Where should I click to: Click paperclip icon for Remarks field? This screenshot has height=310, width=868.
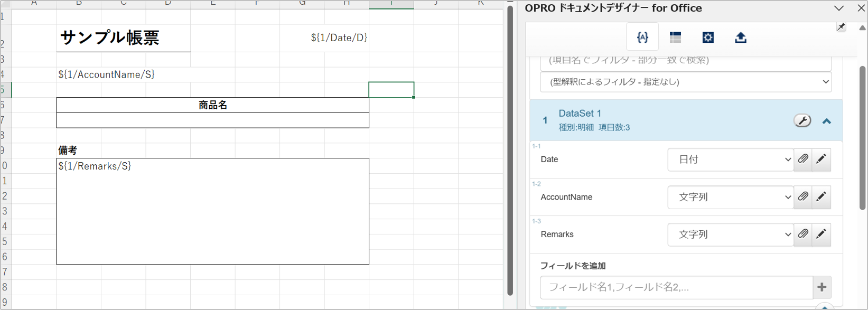[803, 234]
